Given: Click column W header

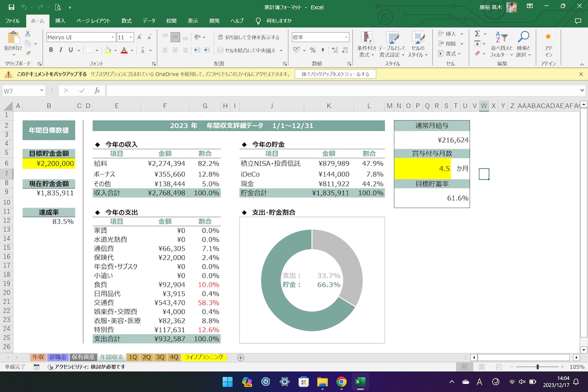Looking at the screenshot, I should (484, 106).
